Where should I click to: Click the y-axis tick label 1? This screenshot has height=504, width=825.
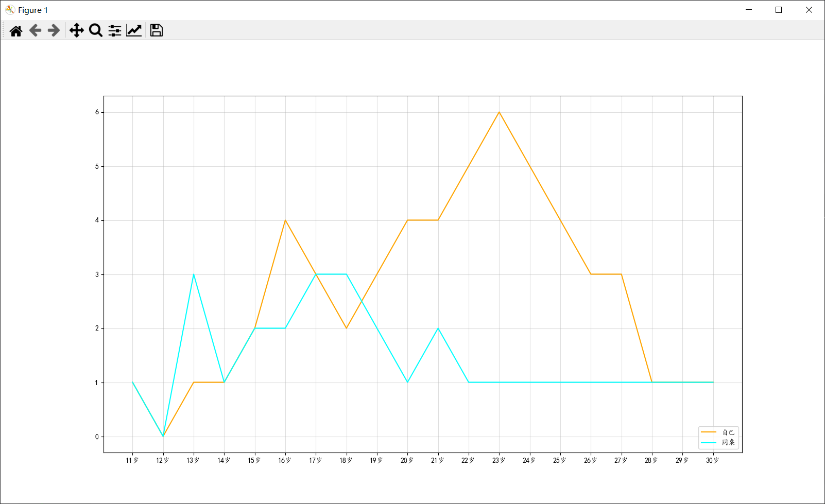(97, 383)
